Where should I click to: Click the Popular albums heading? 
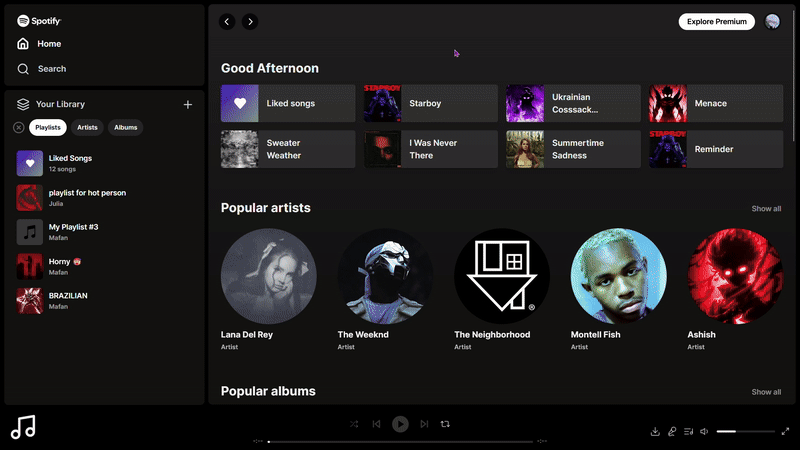pos(268,391)
